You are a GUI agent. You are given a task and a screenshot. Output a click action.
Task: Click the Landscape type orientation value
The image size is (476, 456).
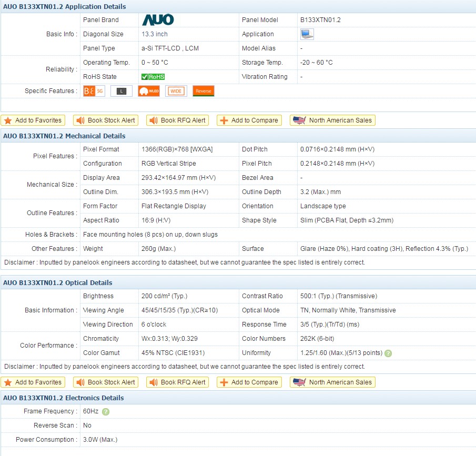tap(323, 206)
